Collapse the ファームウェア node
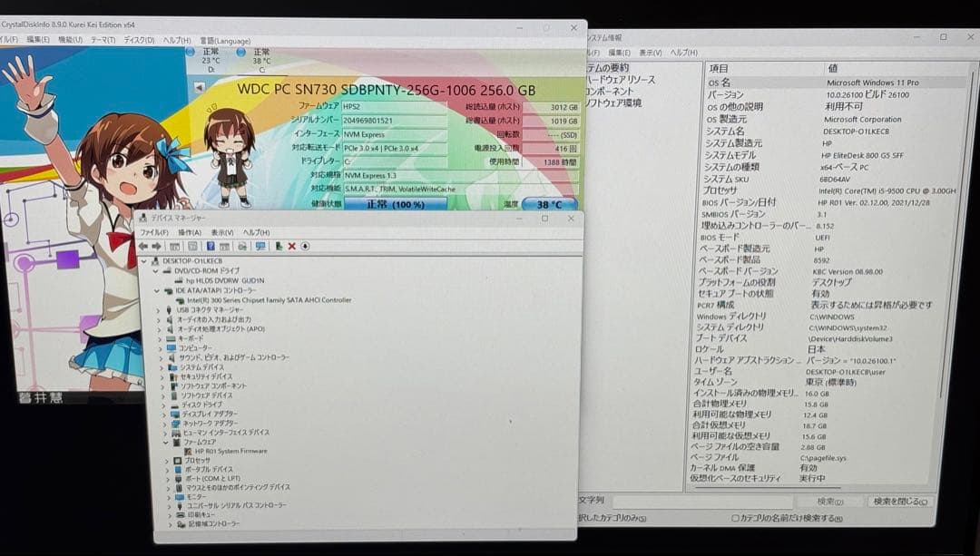The image size is (980, 556). pyautogui.click(x=166, y=442)
